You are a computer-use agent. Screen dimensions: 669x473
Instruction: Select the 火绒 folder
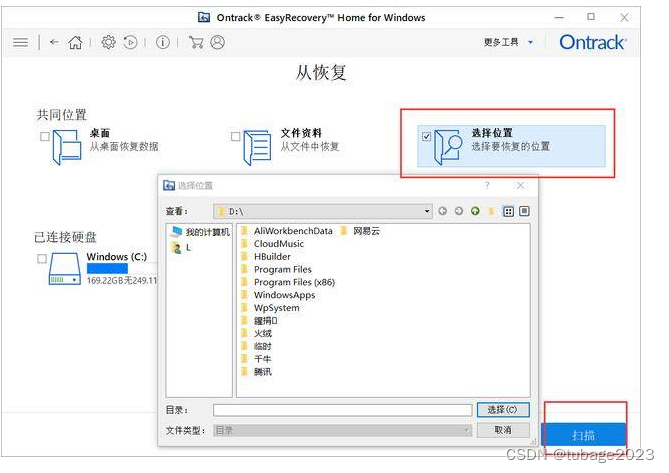click(x=257, y=334)
